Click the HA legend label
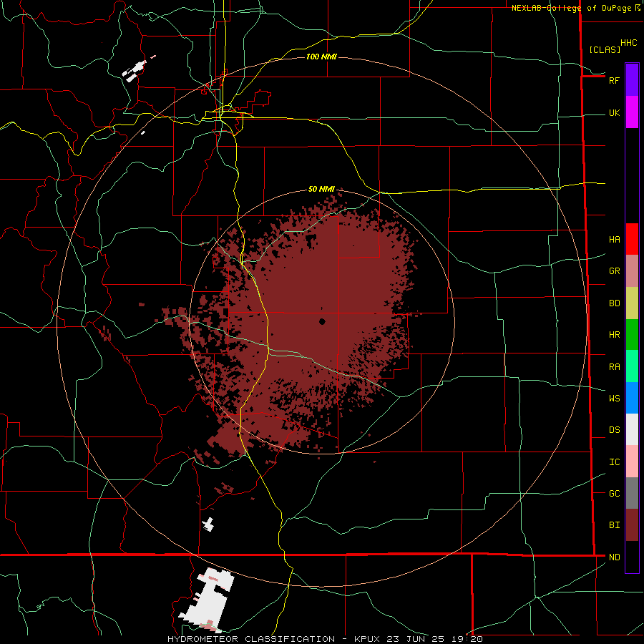 click(x=614, y=240)
